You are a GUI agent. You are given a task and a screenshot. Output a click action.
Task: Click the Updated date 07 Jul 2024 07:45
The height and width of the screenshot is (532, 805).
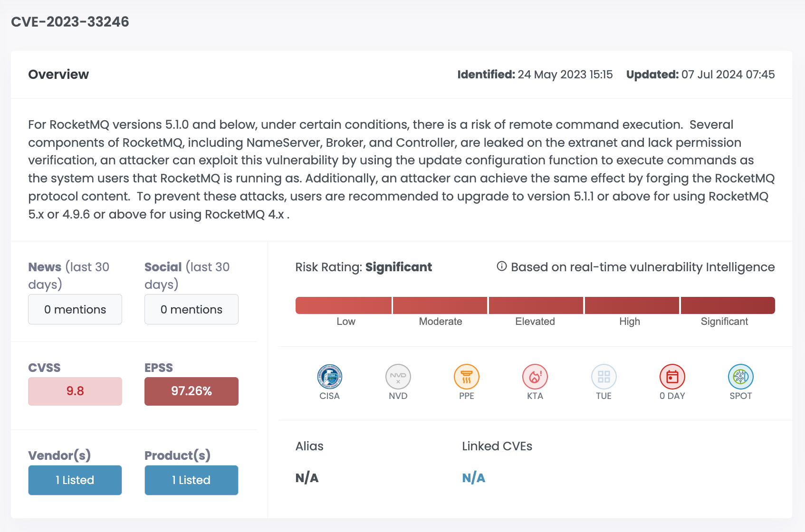(x=700, y=75)
